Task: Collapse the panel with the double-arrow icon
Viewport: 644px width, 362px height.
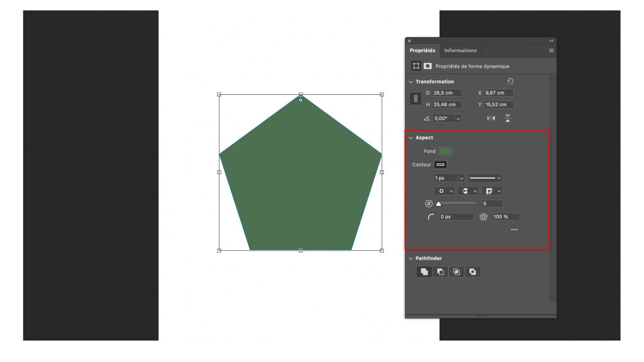Action: (x=551, y=41)
